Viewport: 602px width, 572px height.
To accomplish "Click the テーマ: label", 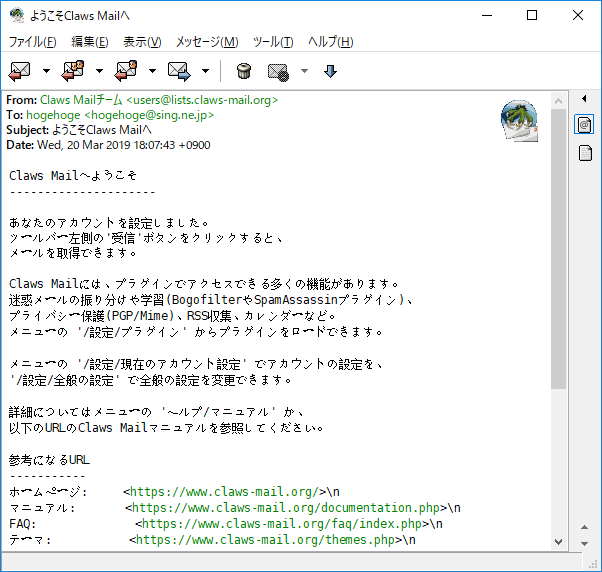I will click(30, 540).
